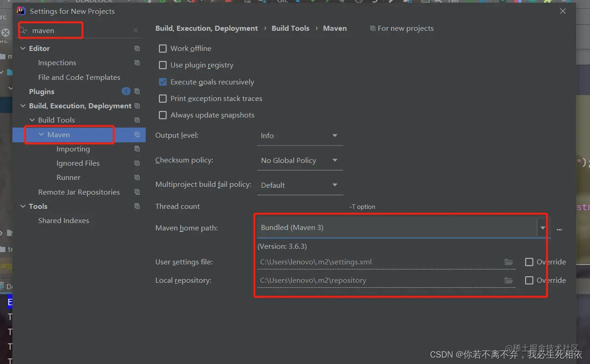Click the -T option hint text
This screenshot has width=590, height=364.
(x=363, y=207)
